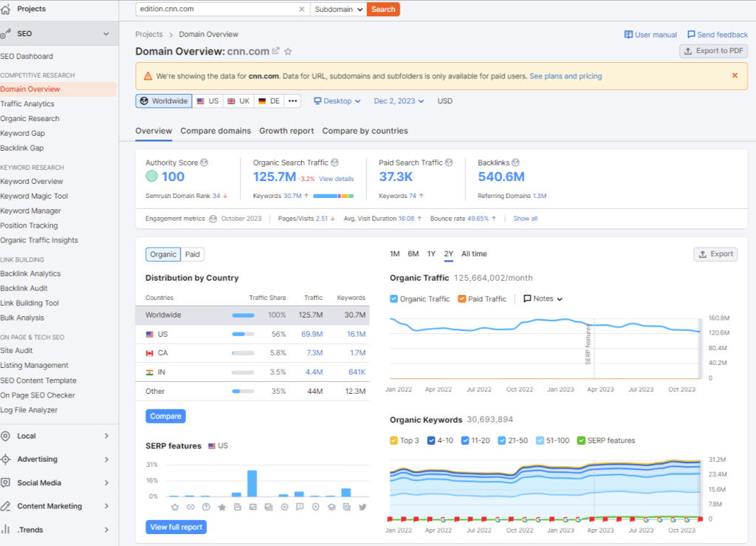Open the Subdomain dropdown
Screen dimensions: 756x546
338,9
